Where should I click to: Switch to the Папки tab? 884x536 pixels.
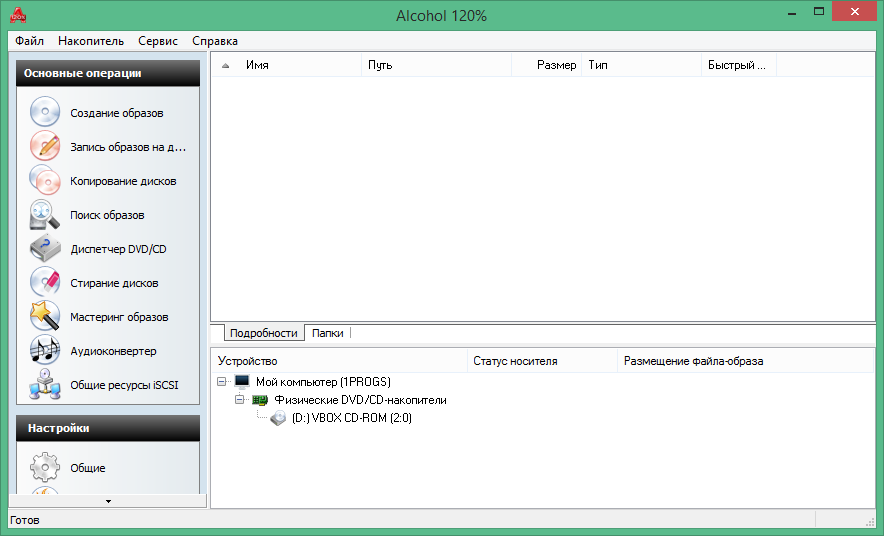[328, 333]
